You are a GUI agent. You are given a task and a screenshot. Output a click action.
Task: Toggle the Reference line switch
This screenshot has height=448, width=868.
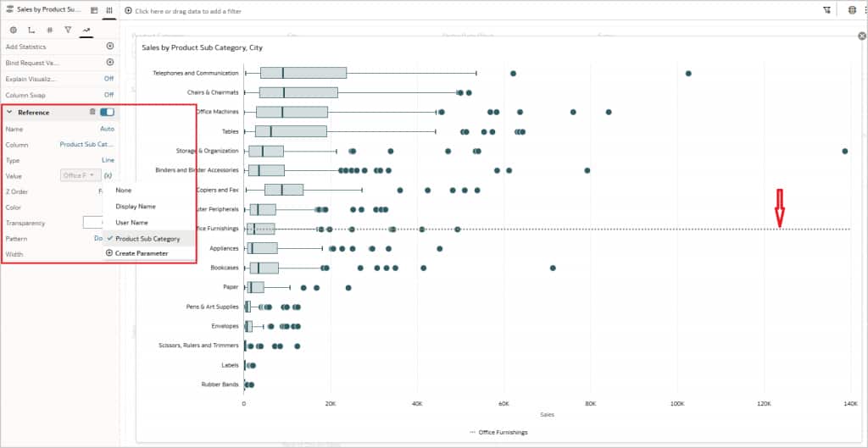pos(107,112)
